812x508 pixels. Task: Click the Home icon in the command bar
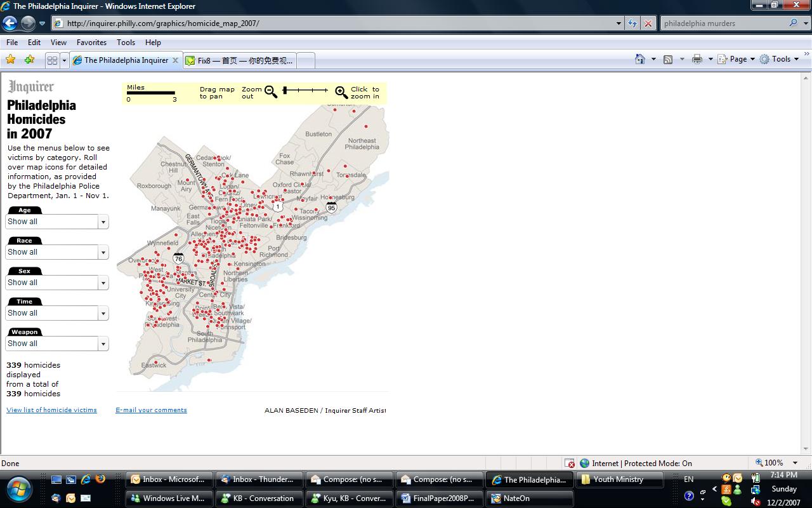click(640, 59)
